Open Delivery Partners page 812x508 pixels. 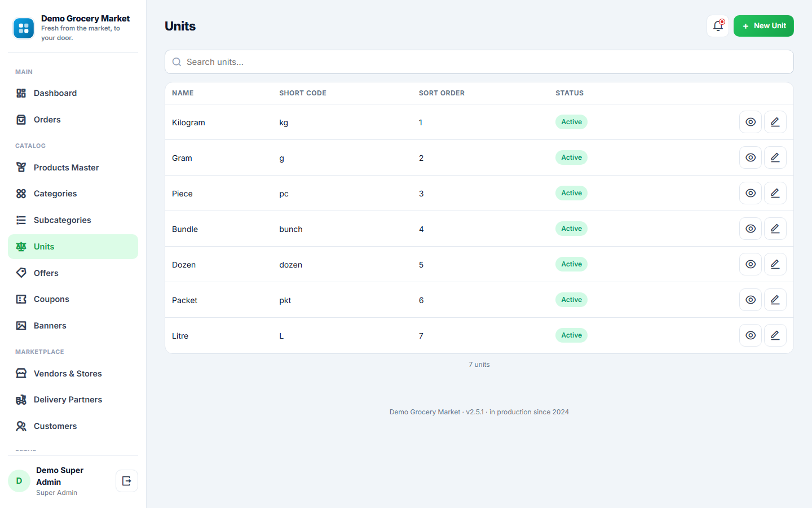[73, 400]
